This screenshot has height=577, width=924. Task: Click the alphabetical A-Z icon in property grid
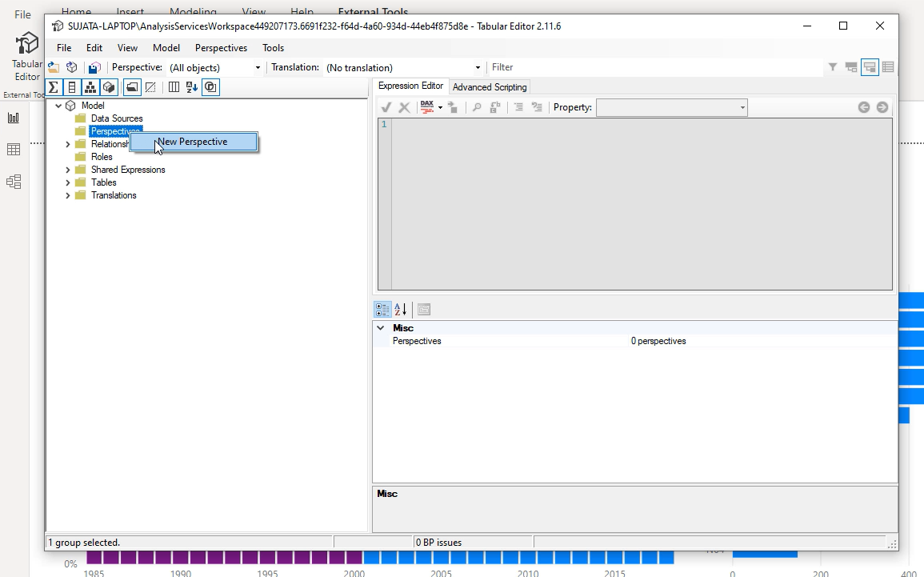pyautogui.click(x=402, y=309)
